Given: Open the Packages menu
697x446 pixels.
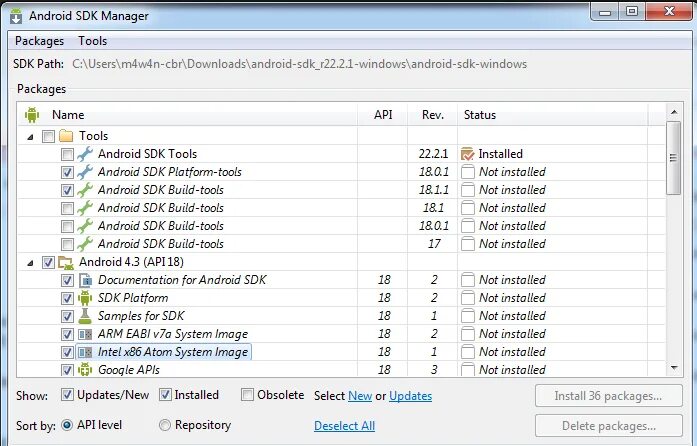Looking at the screenshot, I should point(40,41).
